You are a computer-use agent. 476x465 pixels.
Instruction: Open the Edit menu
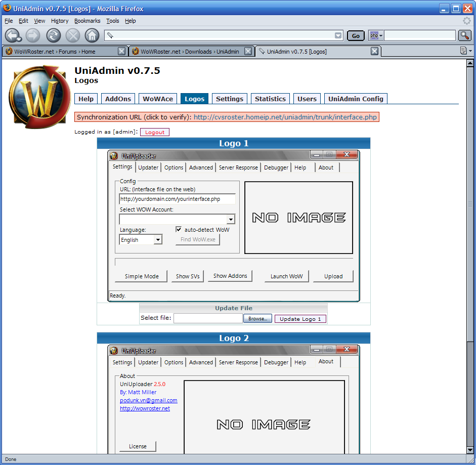tap(23, 21)
